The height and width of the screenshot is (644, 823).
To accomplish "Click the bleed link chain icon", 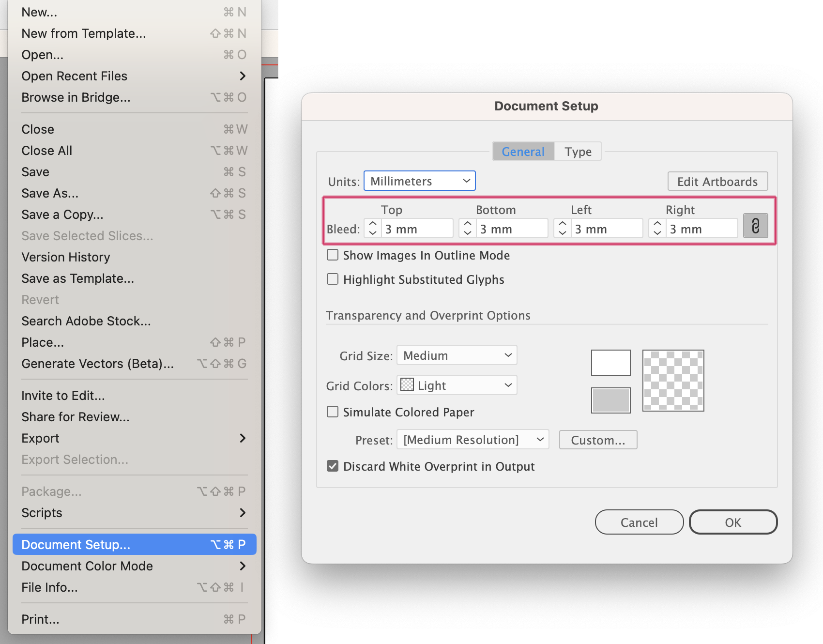I will click(755, 225).
